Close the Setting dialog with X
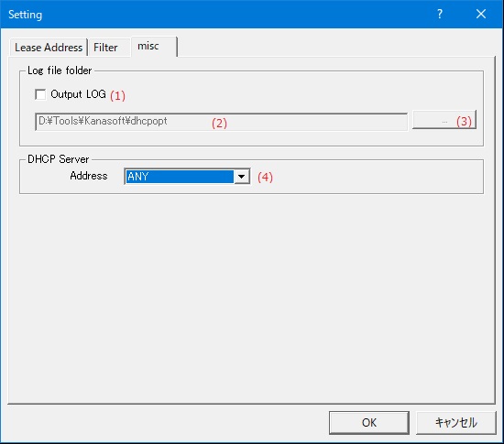 point(481,14)
